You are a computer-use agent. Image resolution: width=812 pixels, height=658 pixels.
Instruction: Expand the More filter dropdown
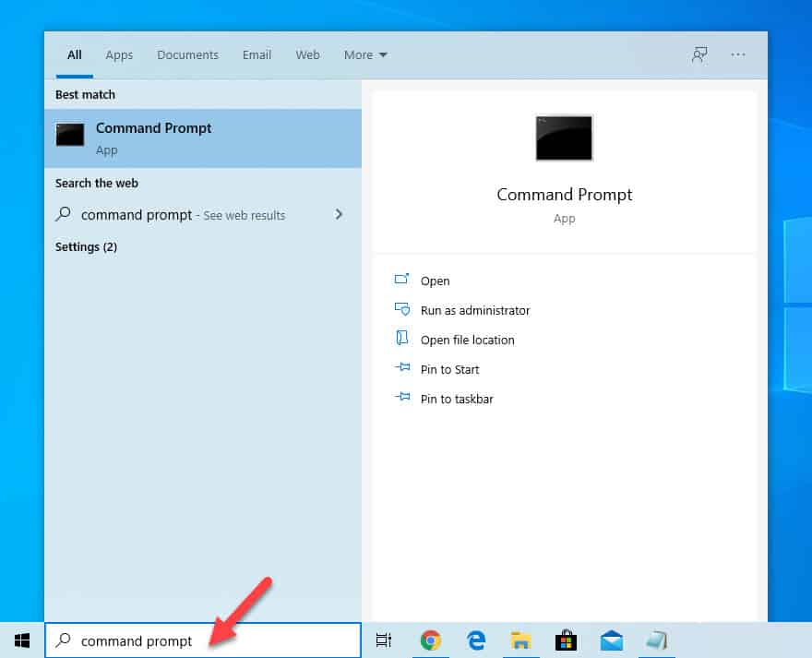(x=365, y=55)
